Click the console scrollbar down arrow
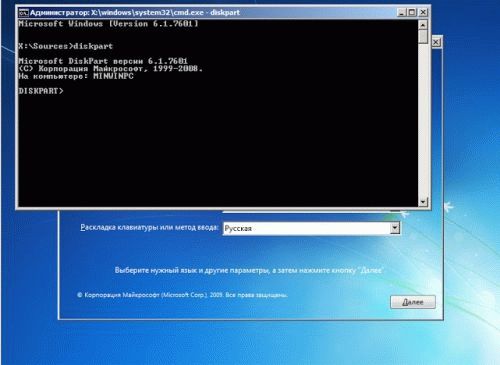Screen dimensions: 500x365 click(x=423, y=202)
